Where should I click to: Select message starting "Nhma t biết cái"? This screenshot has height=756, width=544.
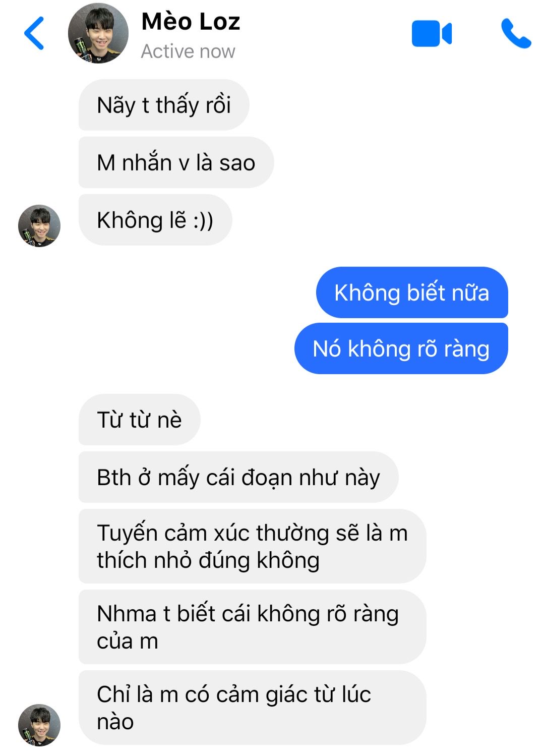252,627
